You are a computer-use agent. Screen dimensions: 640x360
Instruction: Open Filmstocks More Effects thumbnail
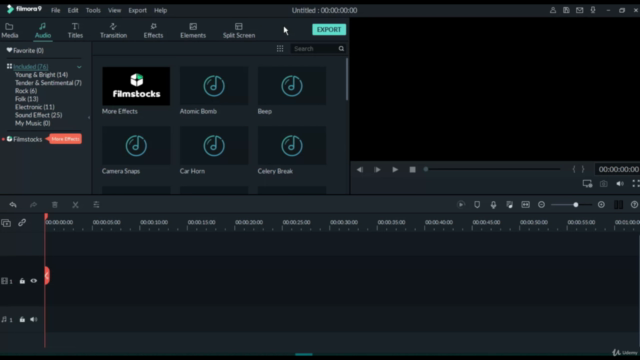click(136, 86)
